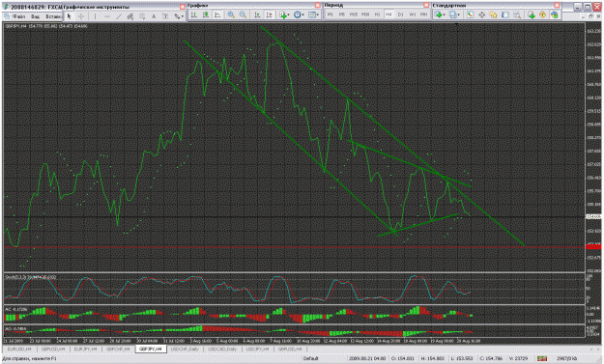Open the Strategy Tester
The width and height of the screenshot is (604, 364).
pos(517,14)
